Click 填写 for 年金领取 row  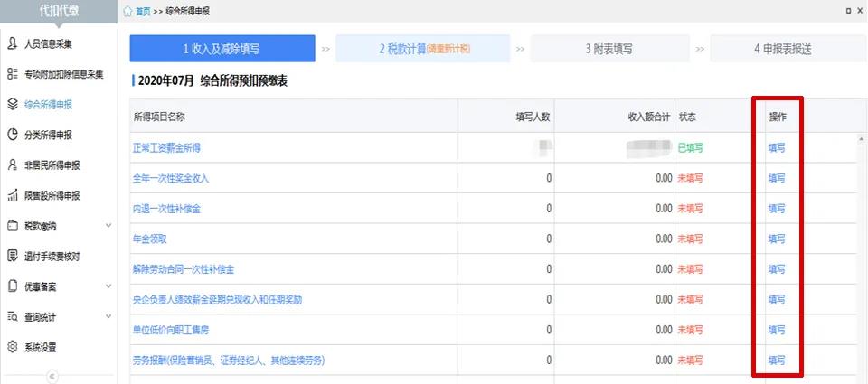777,239
